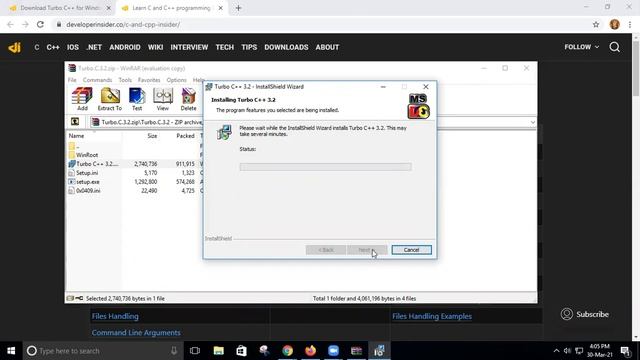This screenshot has width=640, height=360.
Task: Click the WinRAR Add toolbar icon
Action: tap(82, 99)
